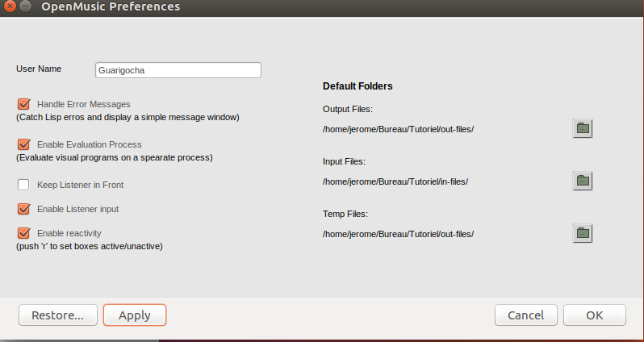Toggle Enable Evaluation Process checkbox
The height and width of the screenshot is (342, 644).
click(x=24, y=144)
